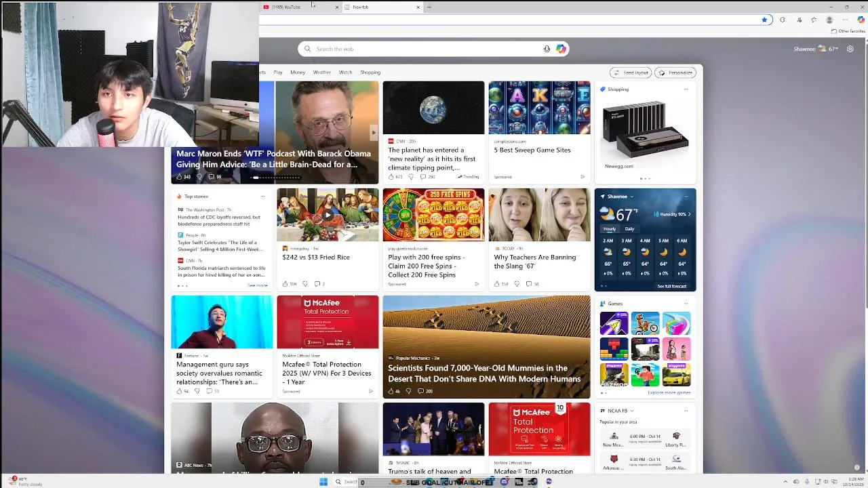Open the Weather feed tab
This screenshot has height=488, width=868.
(322, 73)
